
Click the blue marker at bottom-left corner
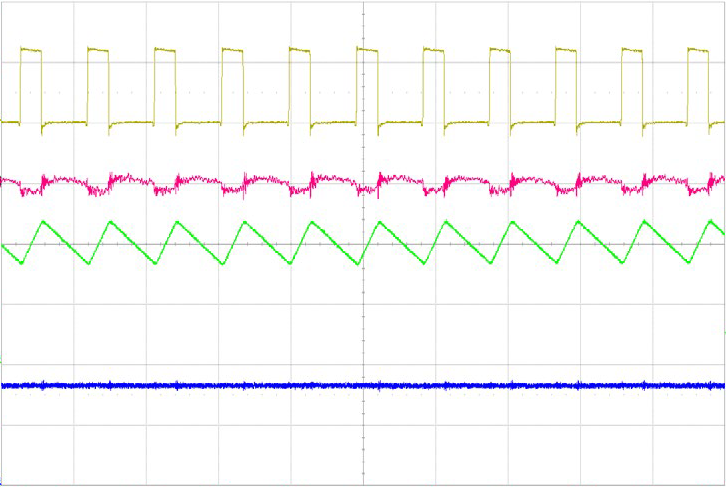tap(3, 483)
